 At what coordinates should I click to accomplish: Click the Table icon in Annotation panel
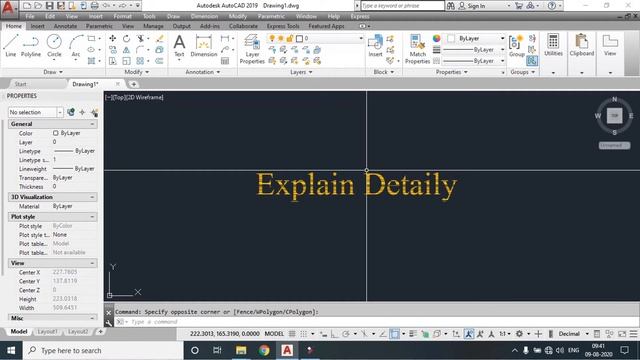[225, 61]
